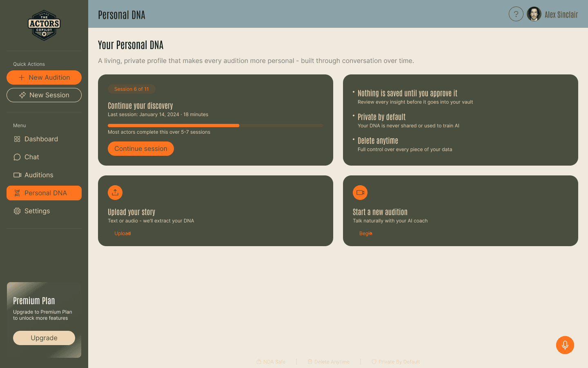Image resolution: width=588 pixels, height=368 pixels.
Task: Click the session progress bar
Action: [216, 126]
